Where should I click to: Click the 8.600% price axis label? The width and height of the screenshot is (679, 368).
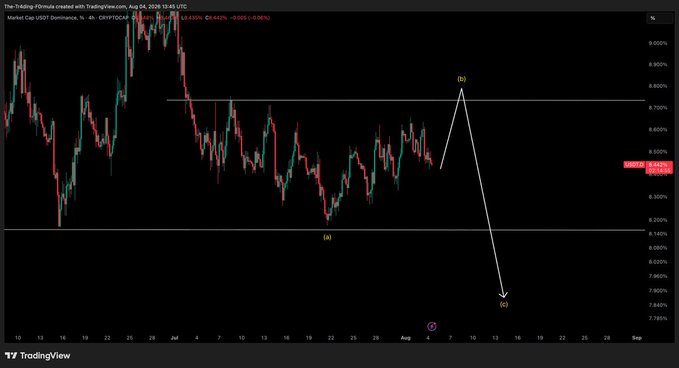coord(657,129)
